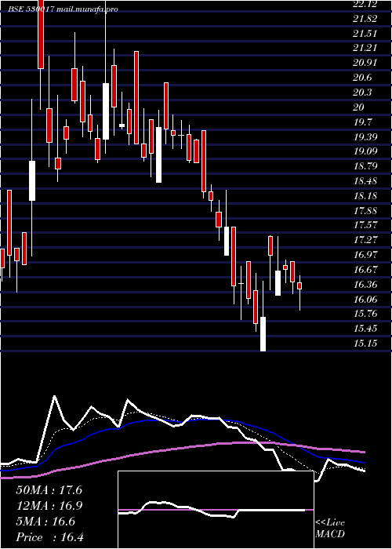Click the 18.18 price axis label
This screenshot has width=392, height=549.
pyautogui.click(x=365, y=196)
